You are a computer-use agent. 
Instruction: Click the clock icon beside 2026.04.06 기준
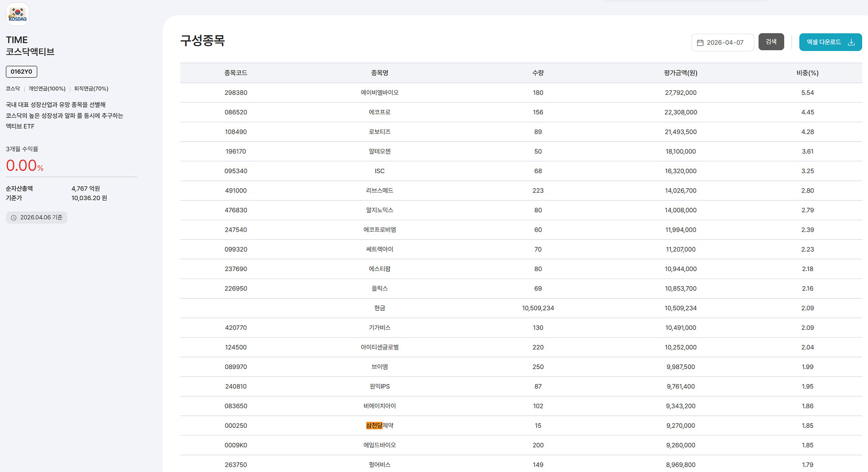14,218
